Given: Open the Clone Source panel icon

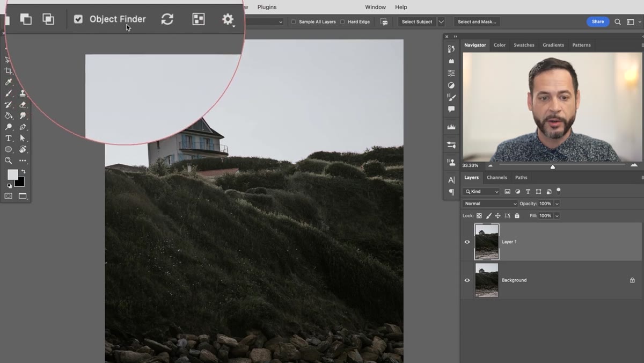Looking at the screenshot, I should (451, 162).
